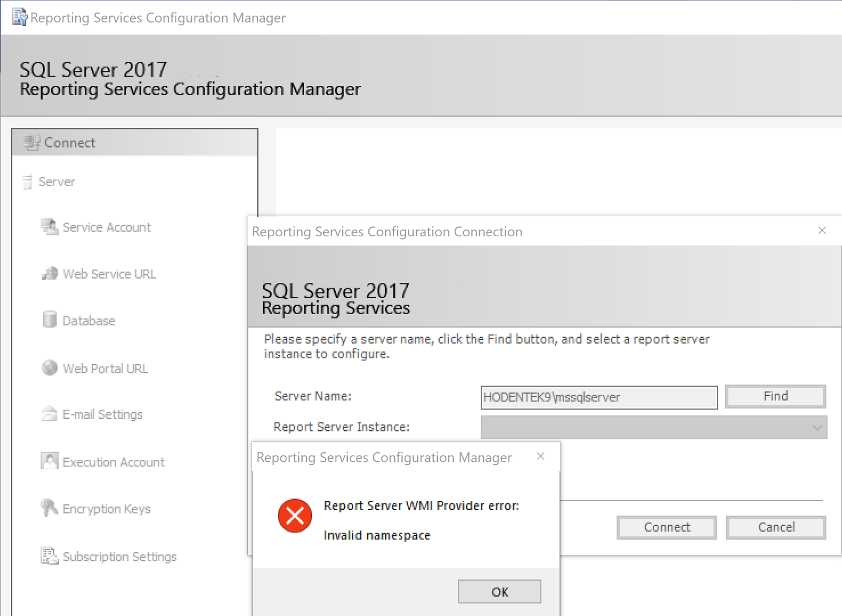This screenshot has height=616, width=842.
Task: Click the E-mail Settings envelope icon
Action: (x=49, y=414)
